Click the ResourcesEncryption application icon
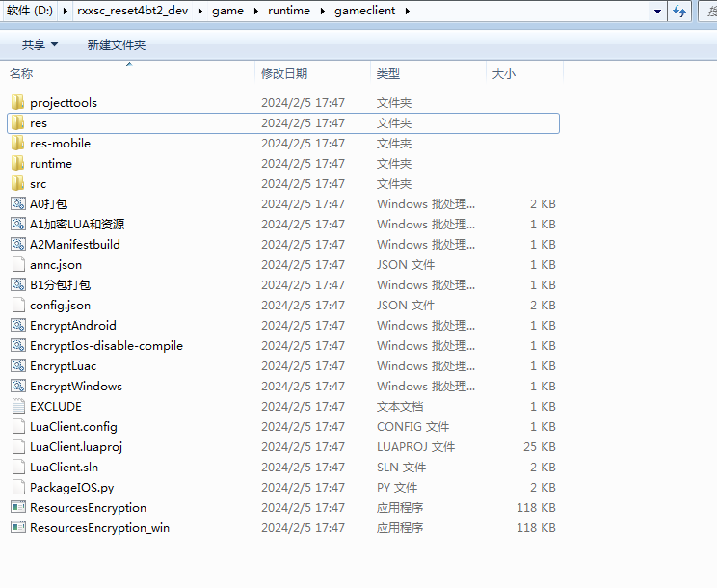The height and width of the screenshot is (588, 717). point(17,508)
